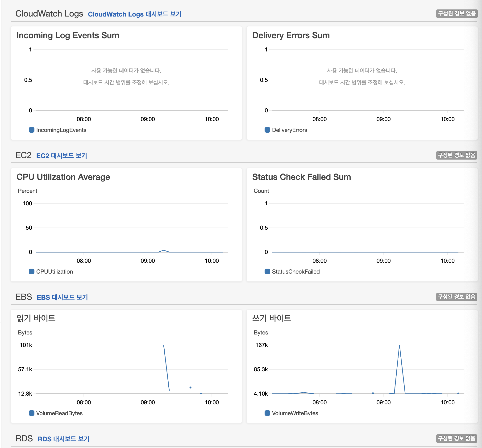Click the isolated data point in 읽기 바이트 chart
The image size is (482, 448).
tap(190, 387)
